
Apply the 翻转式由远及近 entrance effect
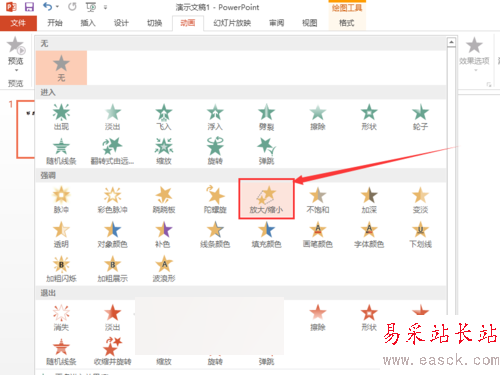tap(112, 151)
